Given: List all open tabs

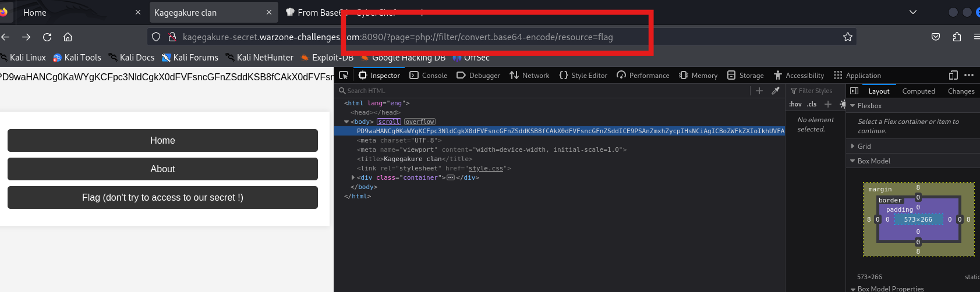Looking at the screenshot, I should (x=913, y=12).
